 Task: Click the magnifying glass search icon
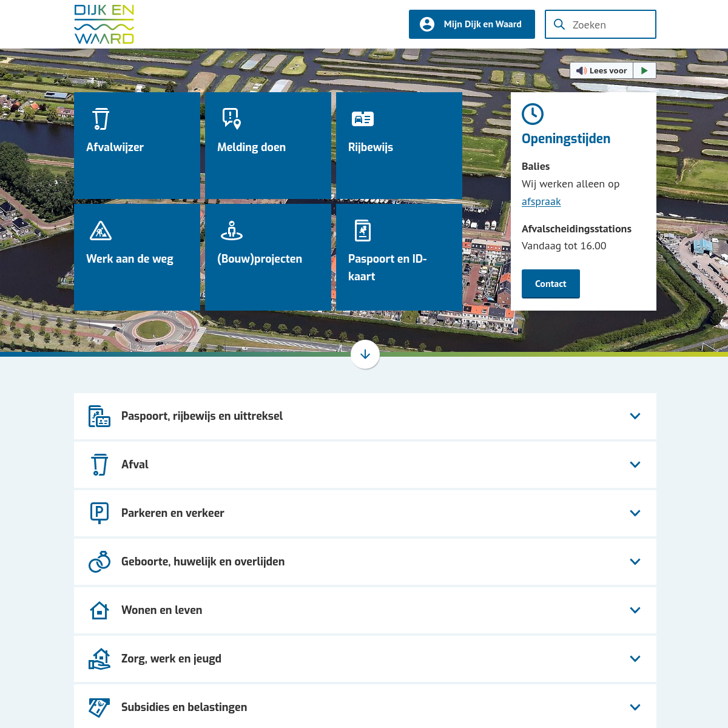pyautogui.click(x=559, y=25)
